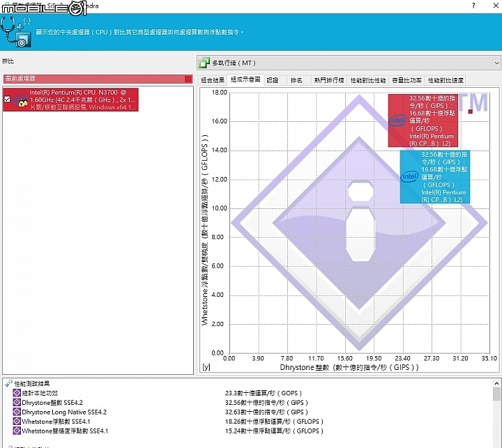The height and width of the screenshot is (448, 502).
Task: Click the diamond icon beside Whetstone浮點數 SSE4.1
Action: point(17,421)
